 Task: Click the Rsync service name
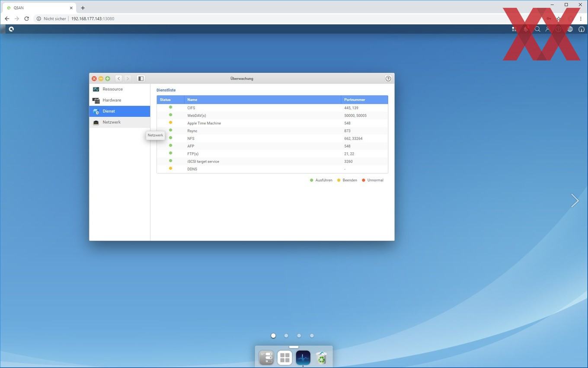[193, 131]
